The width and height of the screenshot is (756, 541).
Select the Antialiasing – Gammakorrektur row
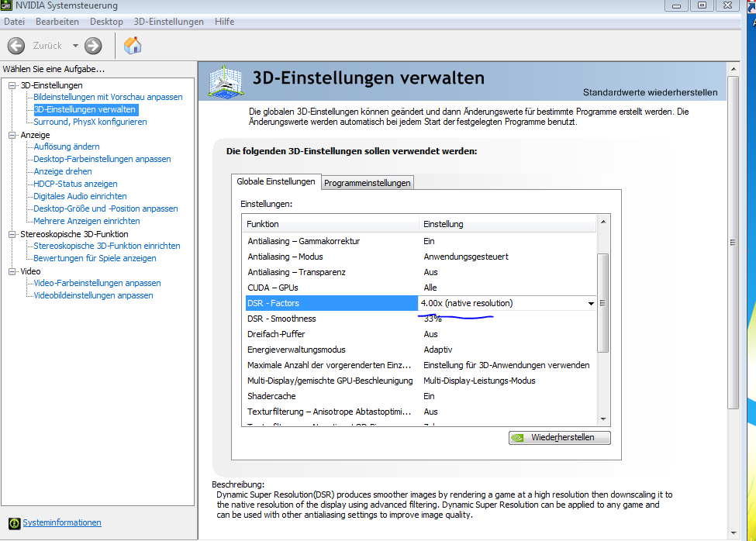[420, 241]
